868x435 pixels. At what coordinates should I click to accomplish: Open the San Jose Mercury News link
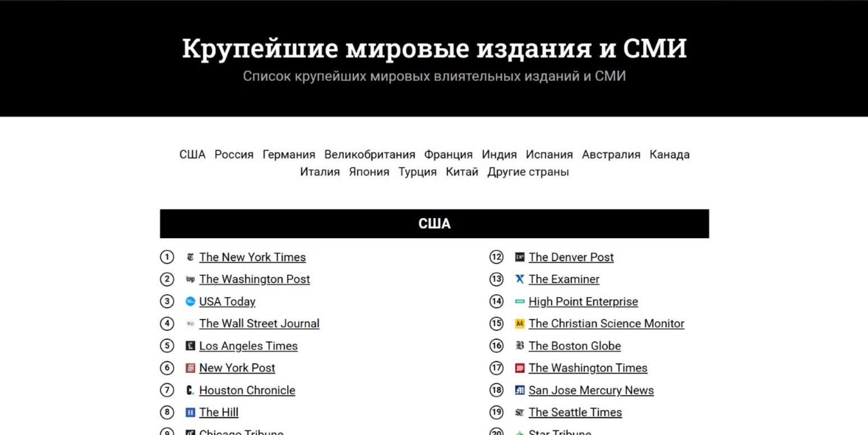[591, 390]
